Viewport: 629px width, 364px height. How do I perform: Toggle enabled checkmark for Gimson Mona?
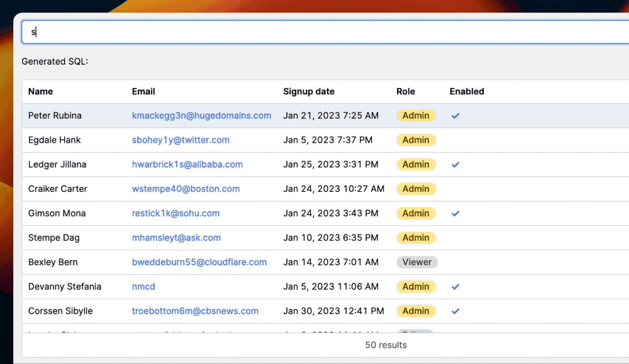[455, 214]
